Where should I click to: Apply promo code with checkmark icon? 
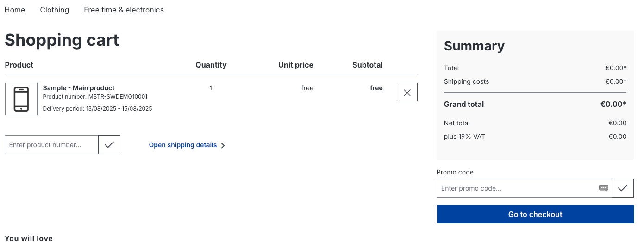tap(623, 188)
